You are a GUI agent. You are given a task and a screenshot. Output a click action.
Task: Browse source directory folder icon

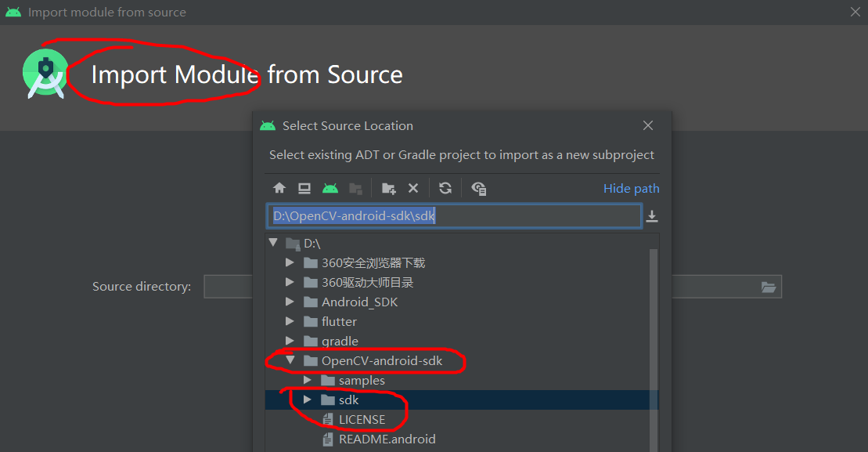point(769,287)
